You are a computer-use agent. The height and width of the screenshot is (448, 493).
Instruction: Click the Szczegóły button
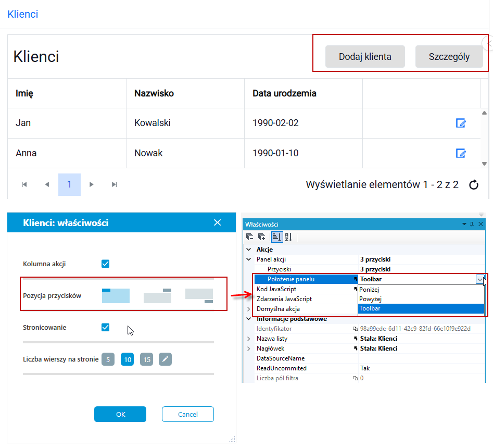[x=449, y=57]
